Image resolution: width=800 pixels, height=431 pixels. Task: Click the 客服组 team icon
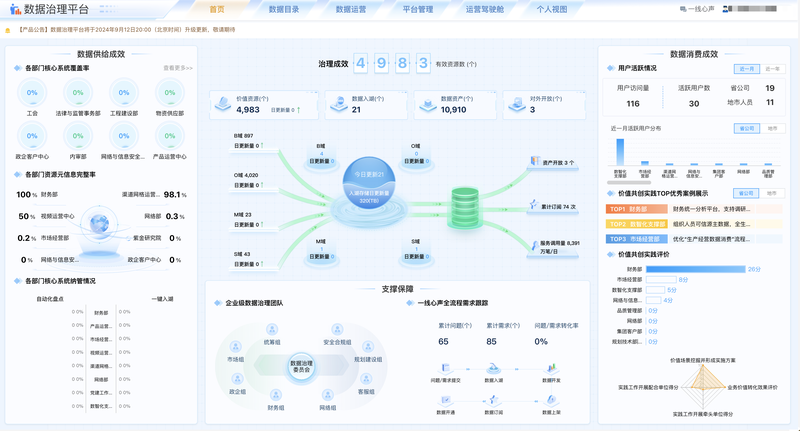366,379
